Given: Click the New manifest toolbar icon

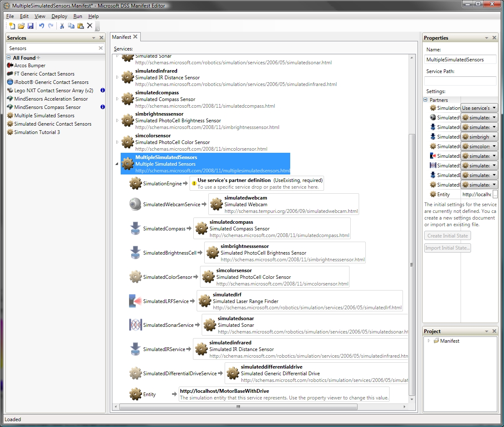Looking at the screenshot, I should pyautogui.click(x=12, y=26).
